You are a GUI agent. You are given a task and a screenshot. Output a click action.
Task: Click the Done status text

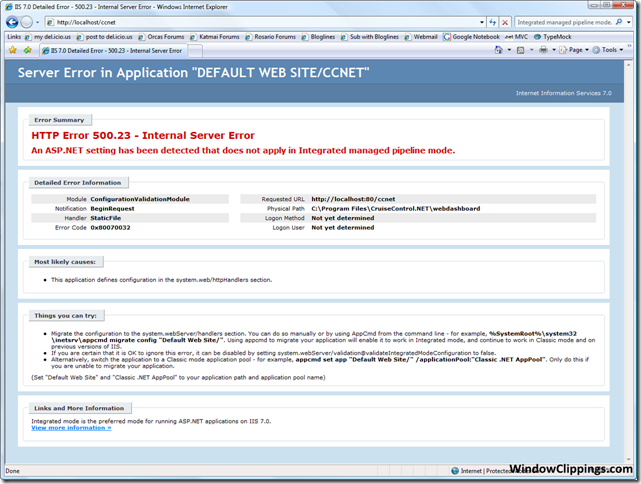click(x=12, y=471)
